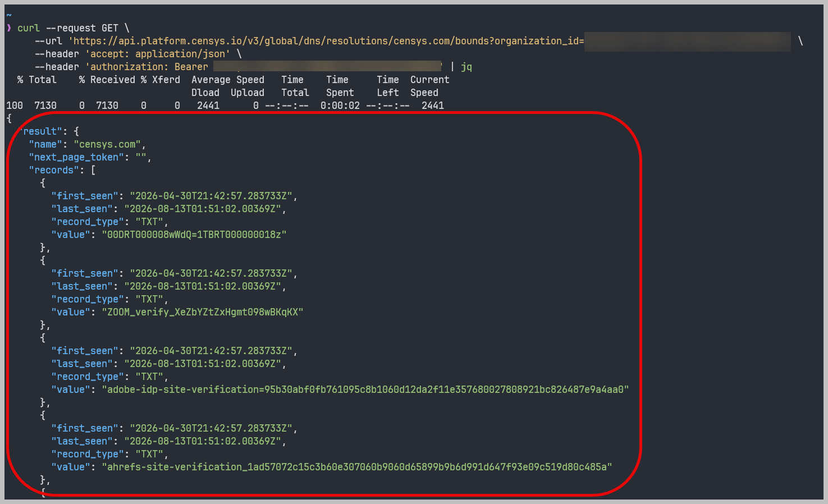Screen dimensions: 828x504
Task: Select the 2441 value under Dload
Action: click(208, 106)
